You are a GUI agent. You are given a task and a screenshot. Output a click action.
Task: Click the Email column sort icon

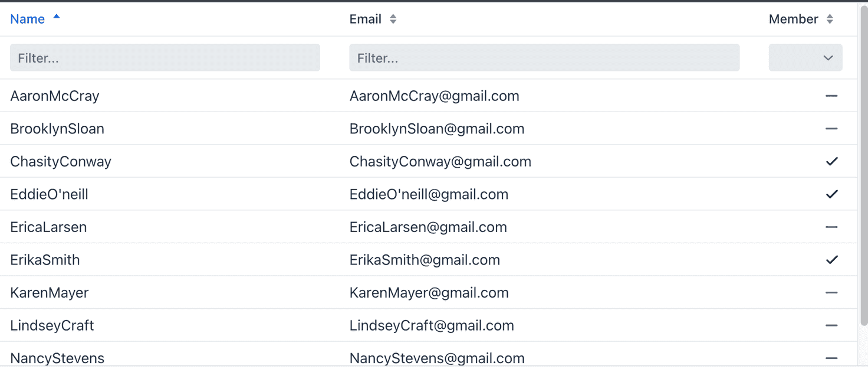coord(393,19)
